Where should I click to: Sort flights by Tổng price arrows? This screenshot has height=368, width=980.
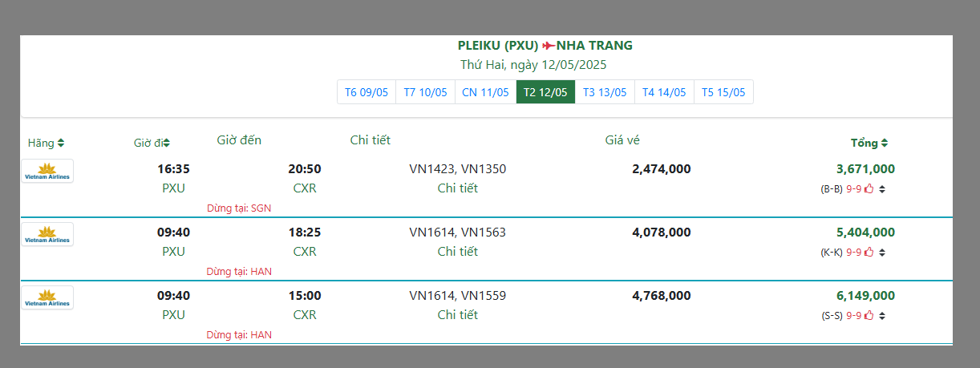pos(884,144)
